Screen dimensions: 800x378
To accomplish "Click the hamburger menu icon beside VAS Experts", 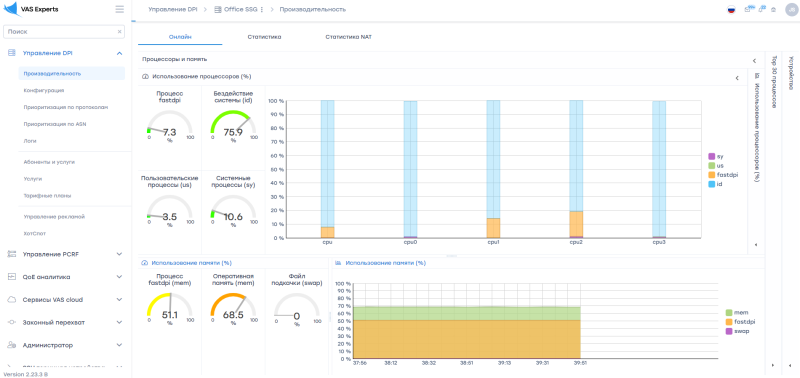I will (119, 9).
